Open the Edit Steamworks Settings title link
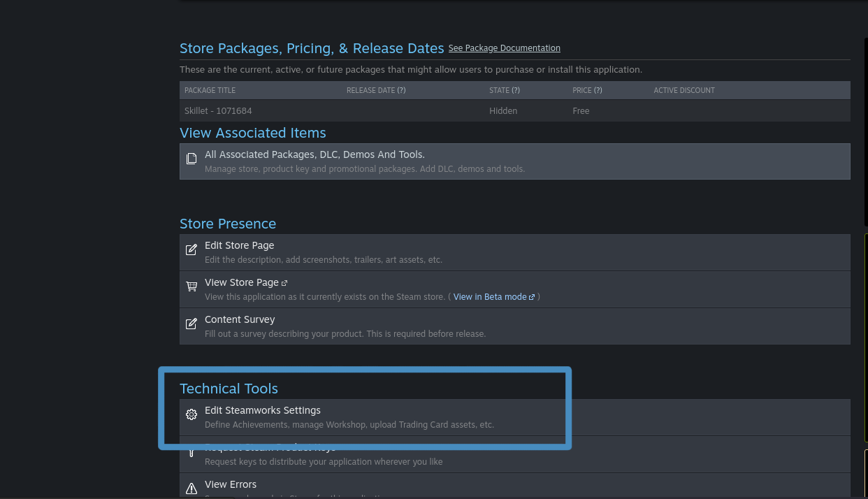The width and height of the screenshot is (868, 499). click(x=262, y=410)
